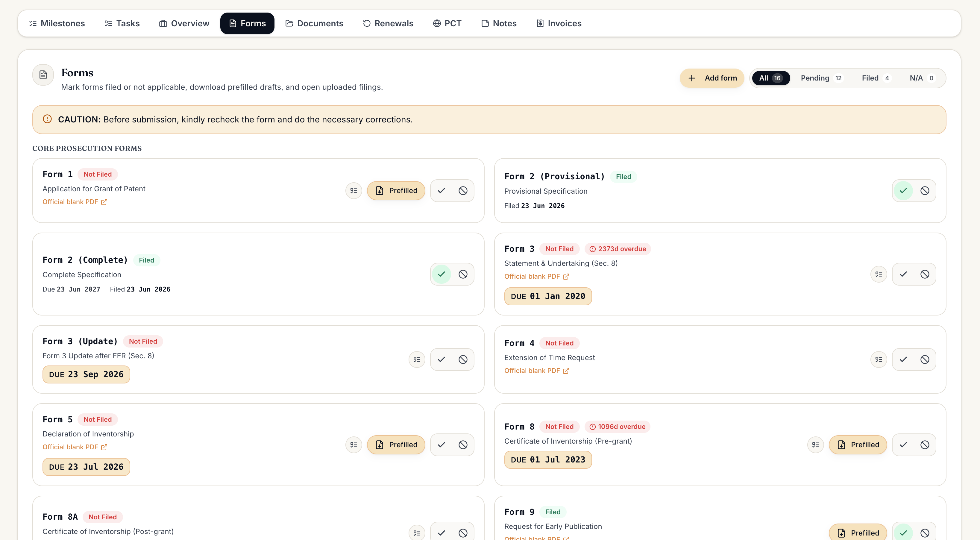The image size is (980, 540).
Task: Open task list icon for Form 1
Action: tap(354, 191)
